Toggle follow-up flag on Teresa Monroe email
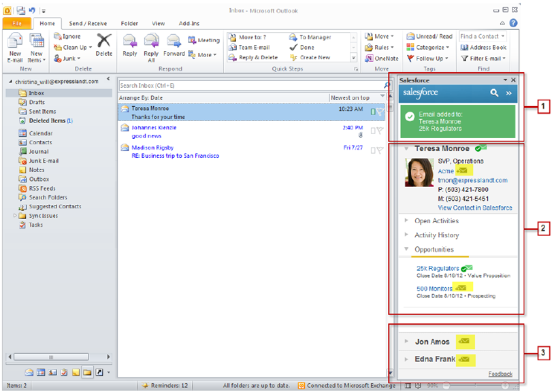 pos(380,112)
